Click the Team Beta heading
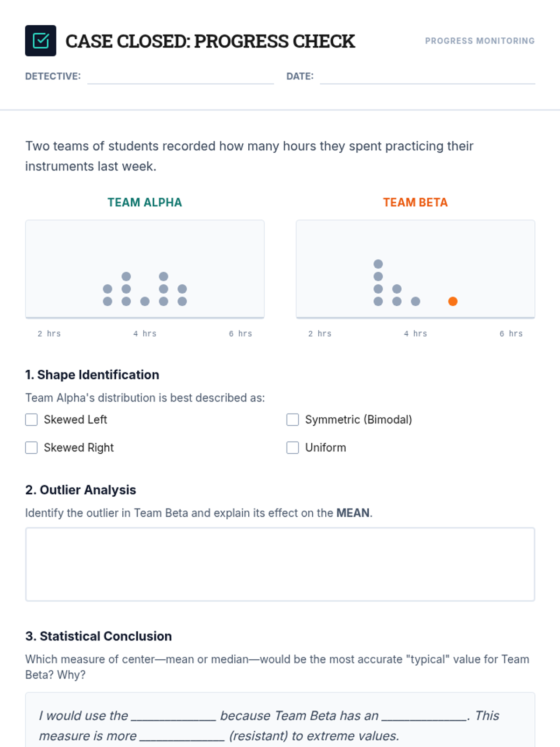 [415, 202]
